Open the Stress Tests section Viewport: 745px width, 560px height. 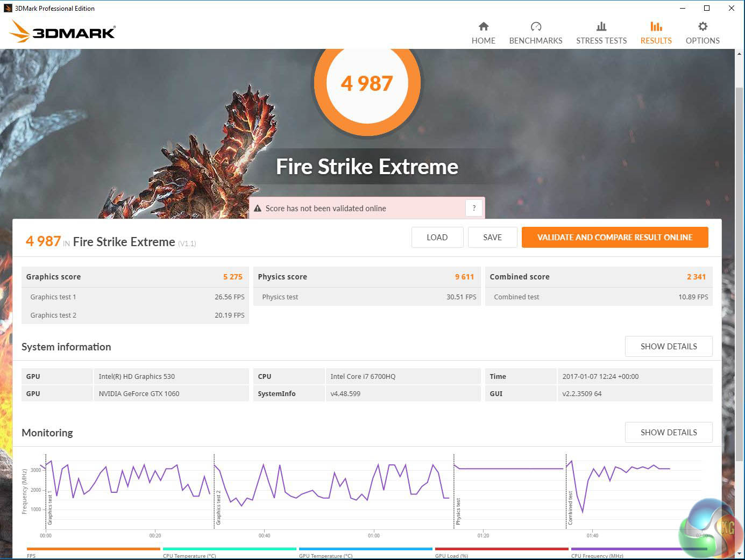(601, 33)
